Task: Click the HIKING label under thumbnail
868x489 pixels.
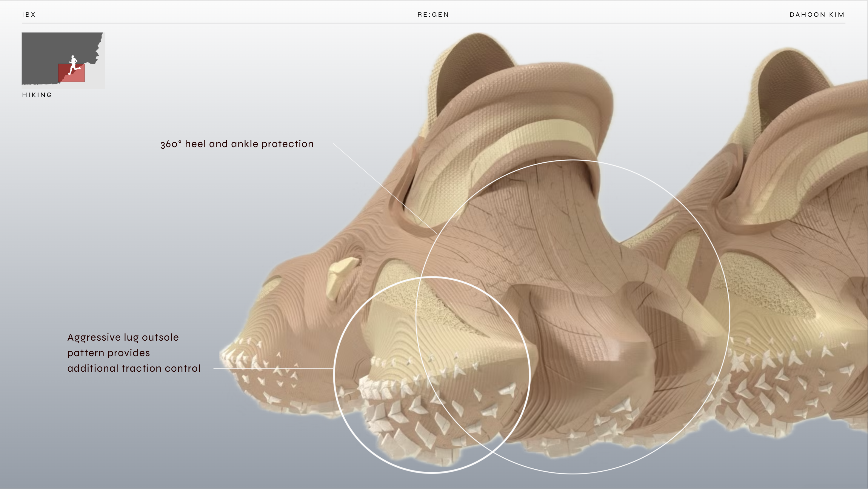Action: pyautogui.click(x=37, y=95)
